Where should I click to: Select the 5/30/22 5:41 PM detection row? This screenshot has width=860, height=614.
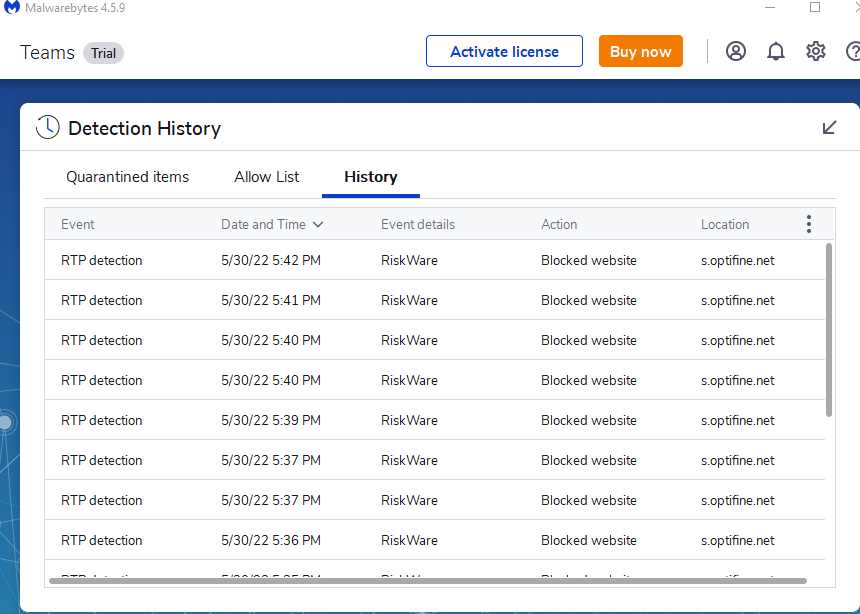tap(435, 300)
